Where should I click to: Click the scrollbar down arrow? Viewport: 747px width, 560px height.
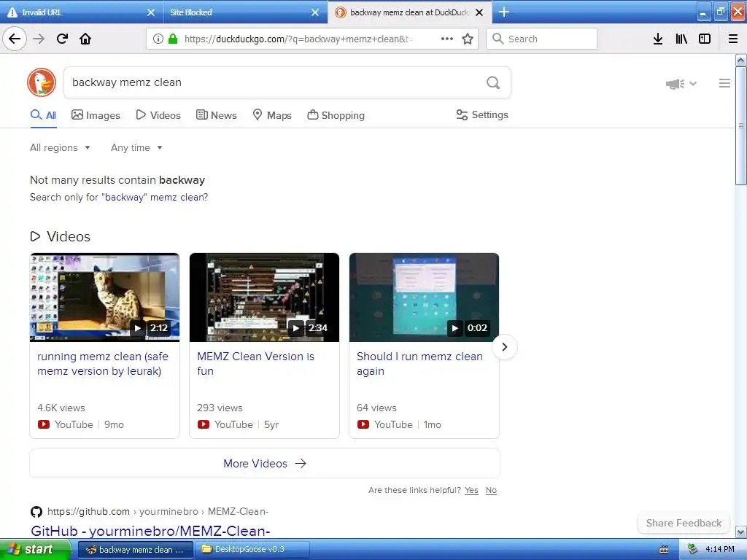click(x=740, y=532)
